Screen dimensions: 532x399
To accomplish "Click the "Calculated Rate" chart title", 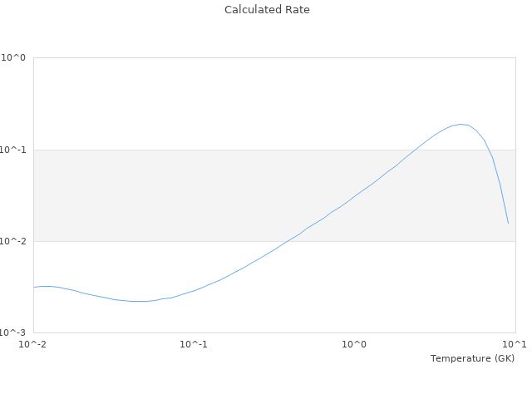I will (x=266, y=10).
